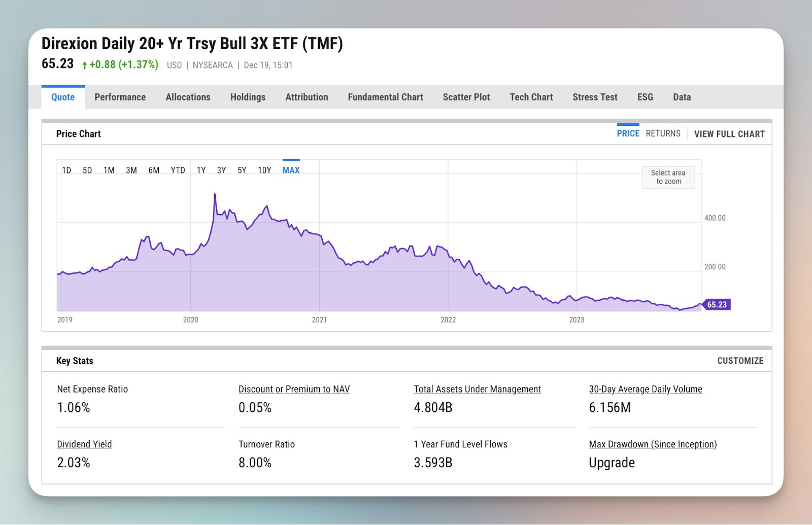Open the Dividend Yield definition link

(x=84, y=444)
